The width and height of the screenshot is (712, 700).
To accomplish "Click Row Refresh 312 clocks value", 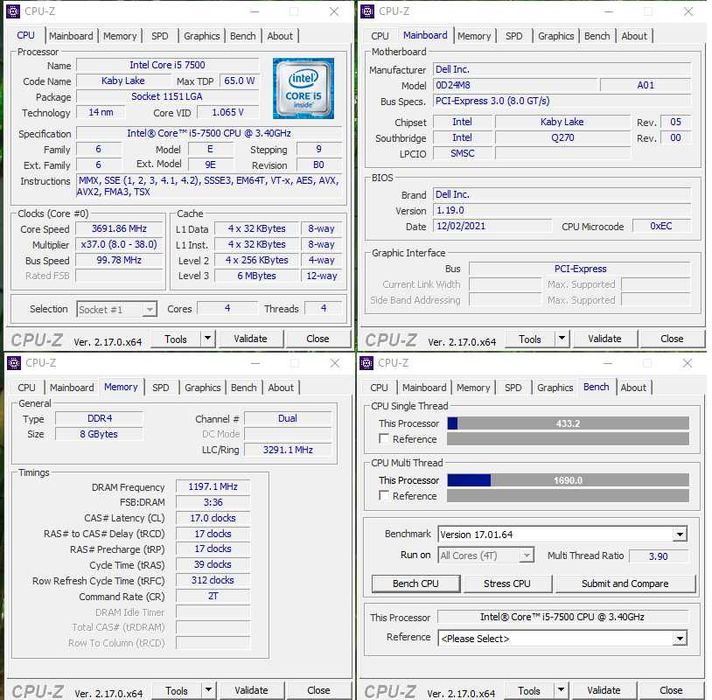I will click(213, 580).
